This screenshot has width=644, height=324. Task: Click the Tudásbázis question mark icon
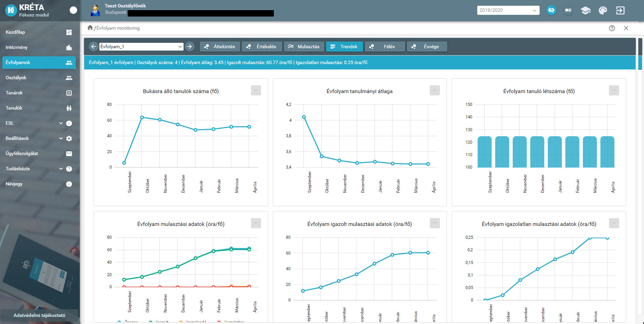(69, 169)
